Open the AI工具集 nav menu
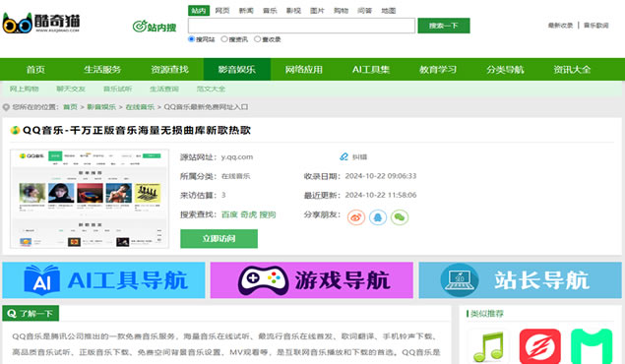 tap(371, 69)
